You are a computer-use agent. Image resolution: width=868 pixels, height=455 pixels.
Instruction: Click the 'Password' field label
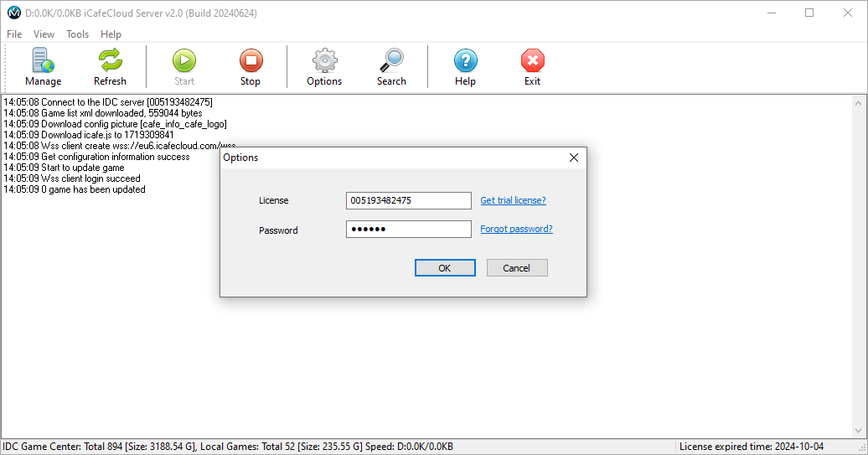(x=278, y=230)
